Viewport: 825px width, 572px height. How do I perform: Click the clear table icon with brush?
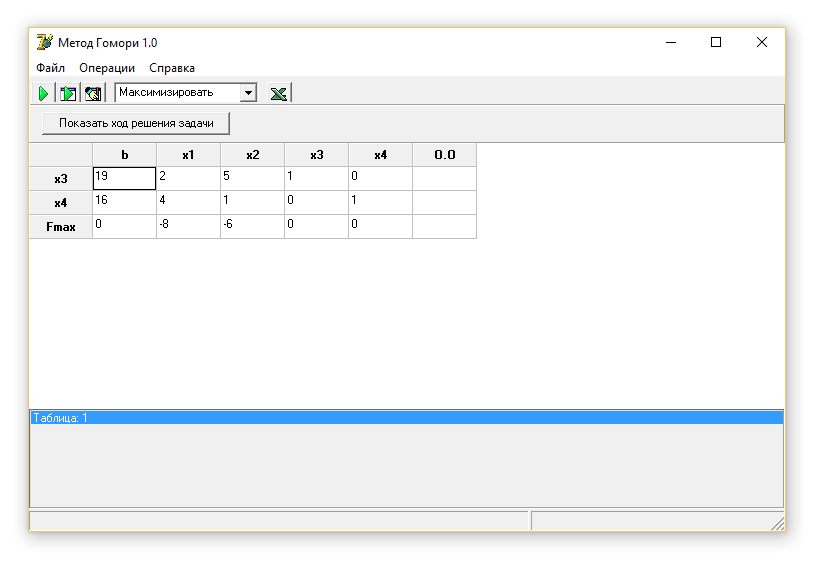[93, 93]
